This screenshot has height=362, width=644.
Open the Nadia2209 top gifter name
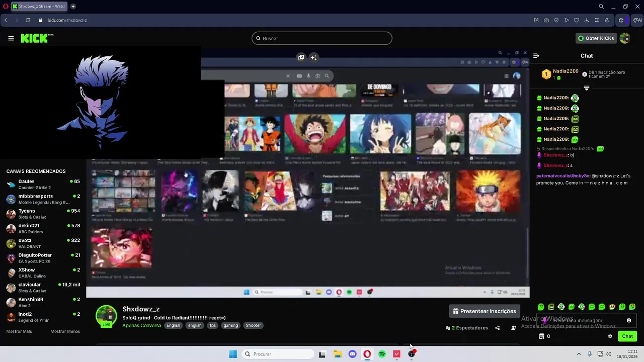click(566, 71)
